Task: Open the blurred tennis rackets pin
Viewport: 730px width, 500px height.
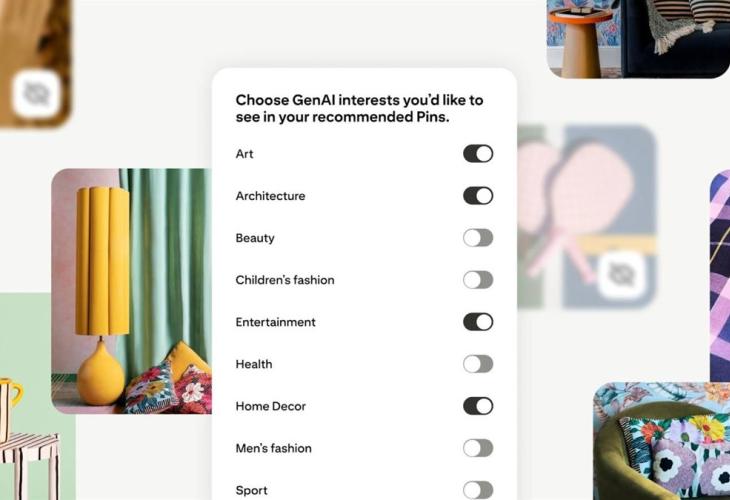Action: 587,216
